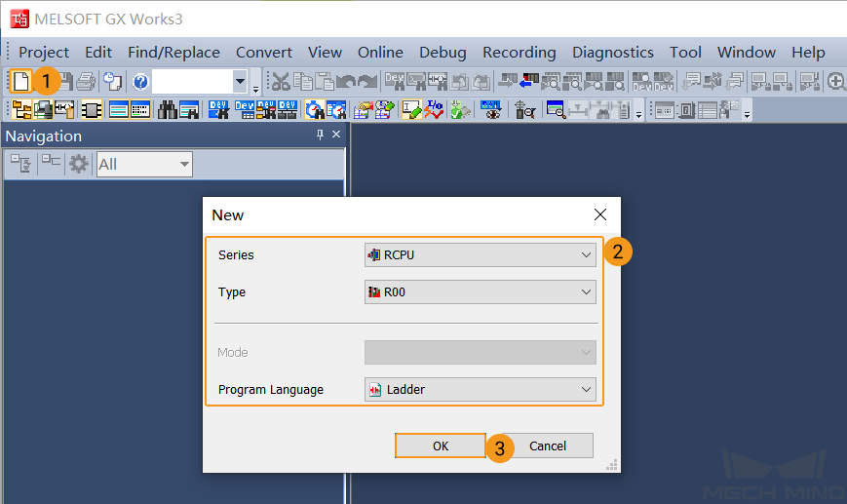
Task: Click the green checkmark verify icon
Action: click(x=460, y=110)
